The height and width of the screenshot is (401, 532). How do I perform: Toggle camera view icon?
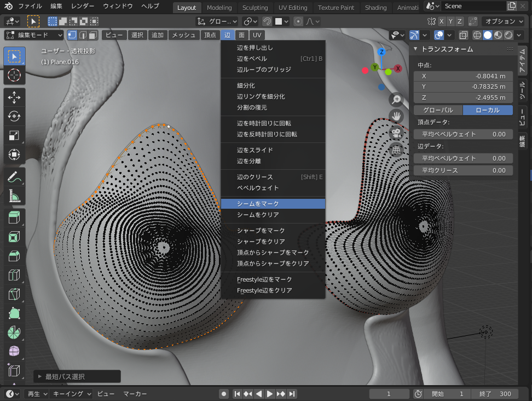pos(396,133)
